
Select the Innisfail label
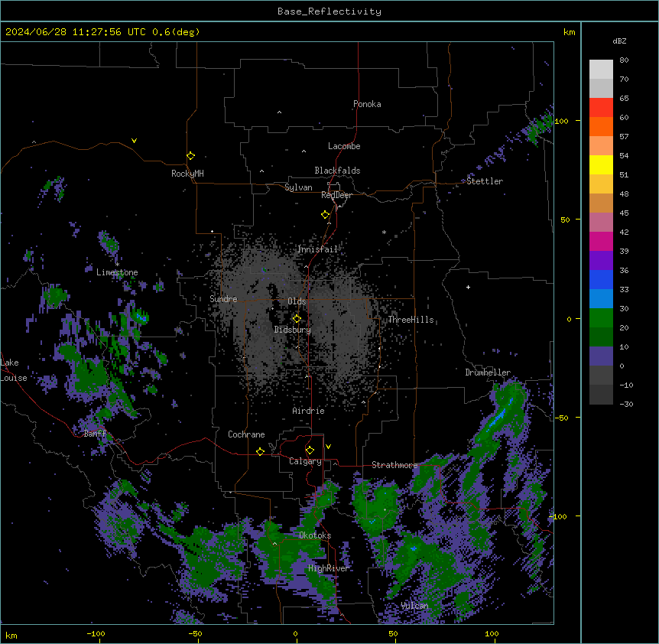click(318, 249)
